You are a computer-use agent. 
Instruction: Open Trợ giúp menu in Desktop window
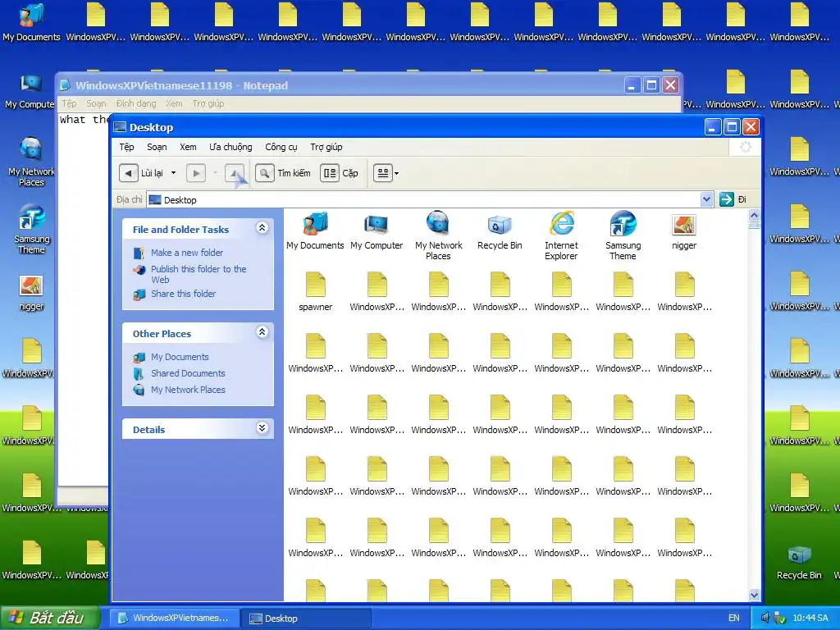[326, 147]
